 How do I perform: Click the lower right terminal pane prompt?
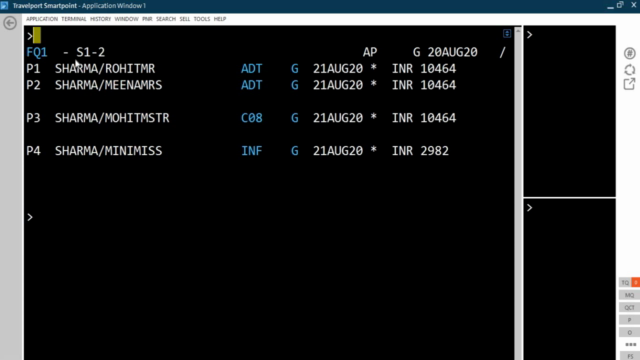click(529, 208)
